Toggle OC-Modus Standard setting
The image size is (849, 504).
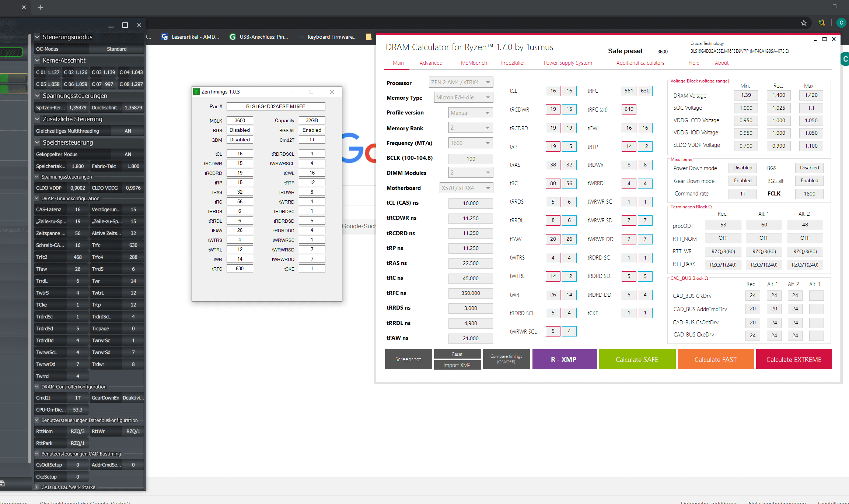pyautogui.click(x=116, y=49)
